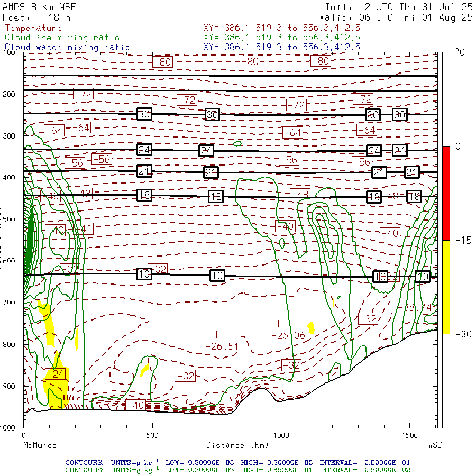Click the "WSD" station label
Screen dimensions: 476x476
coord(435,445)
